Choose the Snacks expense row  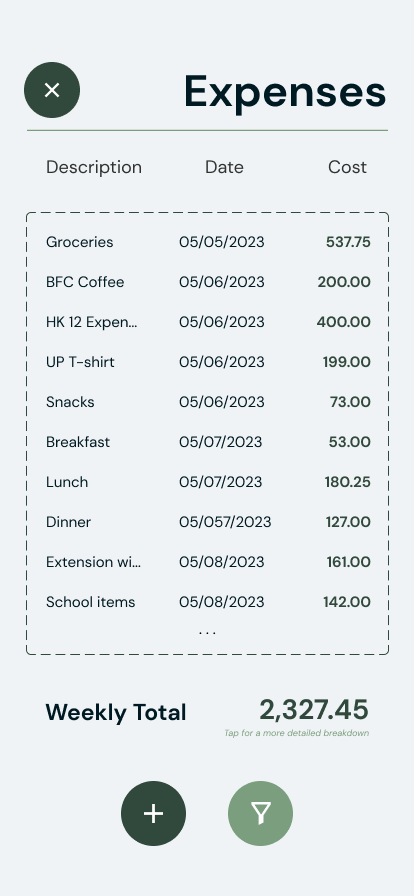[208, 402]
